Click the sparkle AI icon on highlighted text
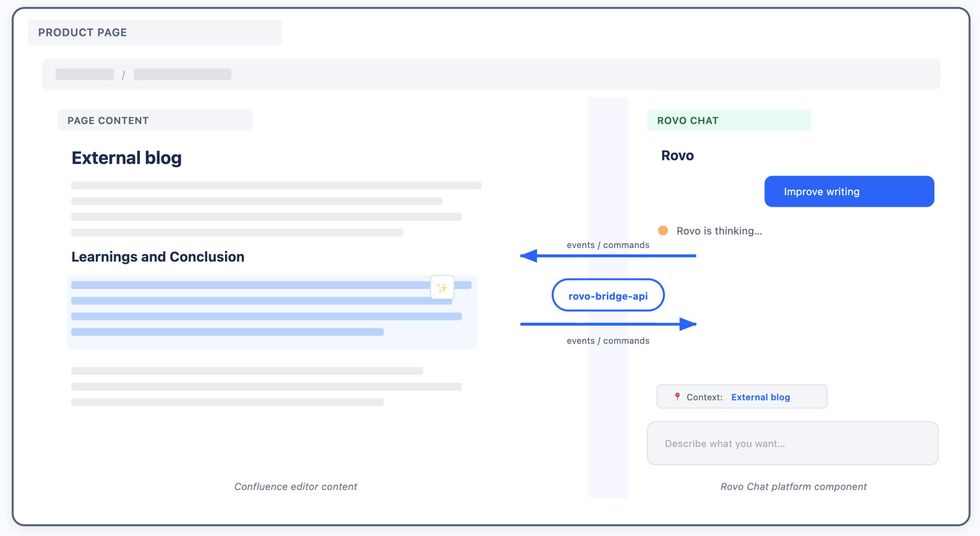The image size is (980, 536). 442,287
